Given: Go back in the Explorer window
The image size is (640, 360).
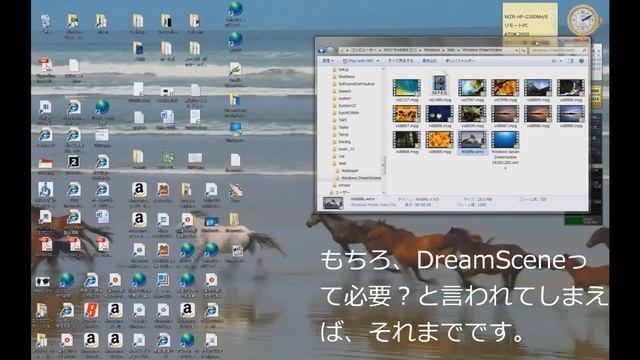Looking at the screenshot, I should tap(322, 50).
